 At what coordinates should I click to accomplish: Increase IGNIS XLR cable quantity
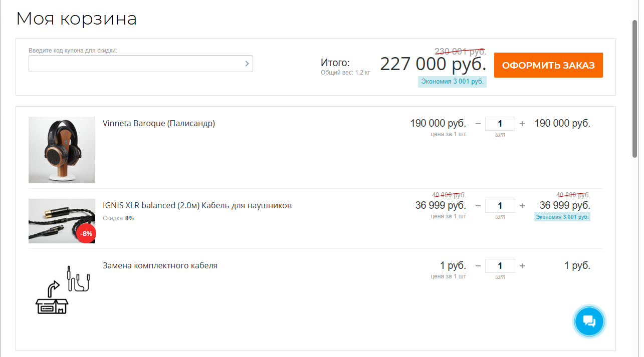point(522,206)
